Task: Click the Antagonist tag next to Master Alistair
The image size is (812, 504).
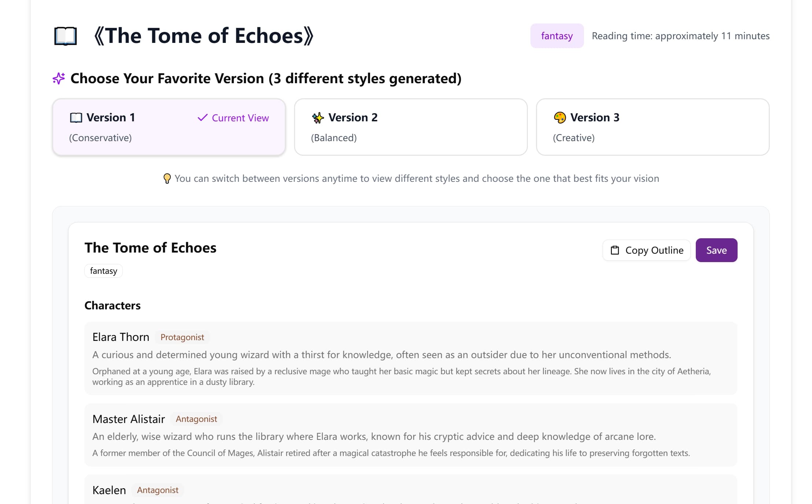Action: tap(196, 419)
